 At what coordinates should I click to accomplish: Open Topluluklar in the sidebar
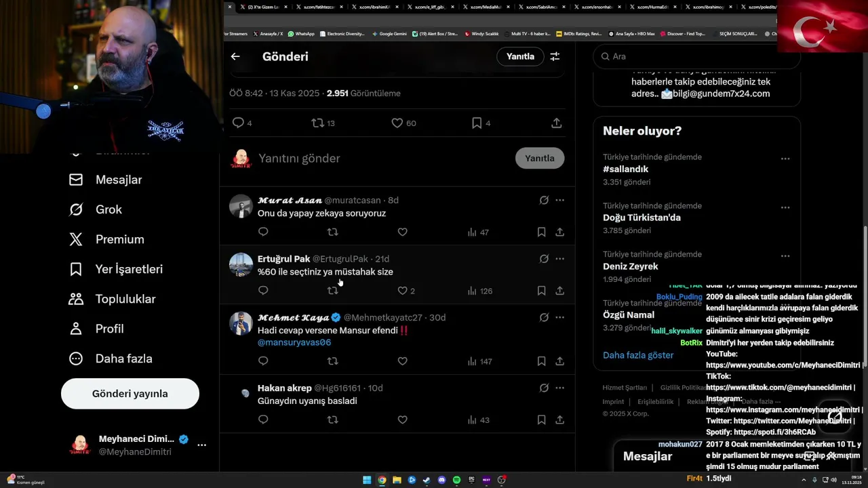click(112, 299)
